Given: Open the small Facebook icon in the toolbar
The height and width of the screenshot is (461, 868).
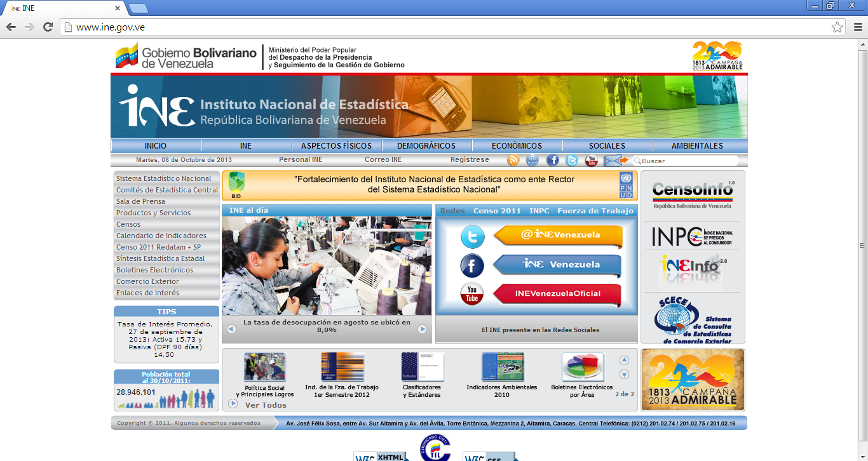Looking at the screenshot, I should click(553, 161).
